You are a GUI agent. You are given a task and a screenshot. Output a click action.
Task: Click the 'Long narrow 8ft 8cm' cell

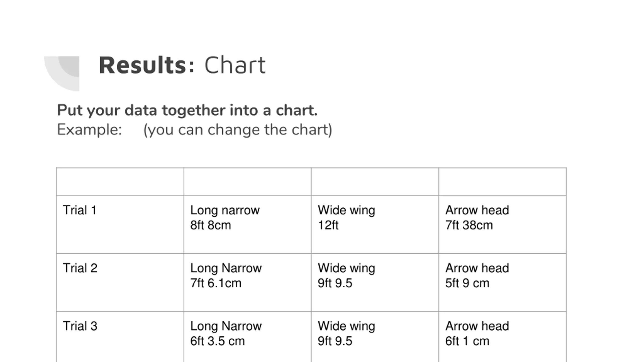coord(248,225)
